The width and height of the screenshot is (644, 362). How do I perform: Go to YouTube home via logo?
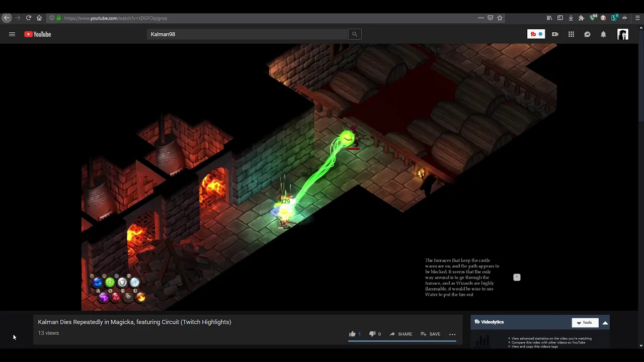pyautogui.click(x=38, y=34)
